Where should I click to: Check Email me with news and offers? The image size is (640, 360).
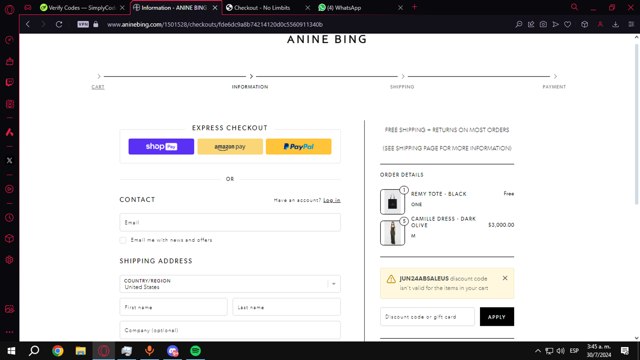[123, 240]
